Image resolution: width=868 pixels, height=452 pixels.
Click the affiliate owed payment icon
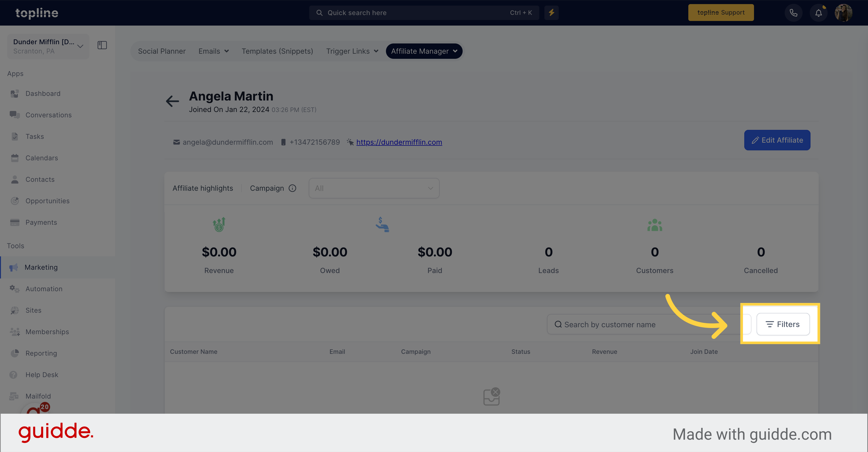(382, 224)
